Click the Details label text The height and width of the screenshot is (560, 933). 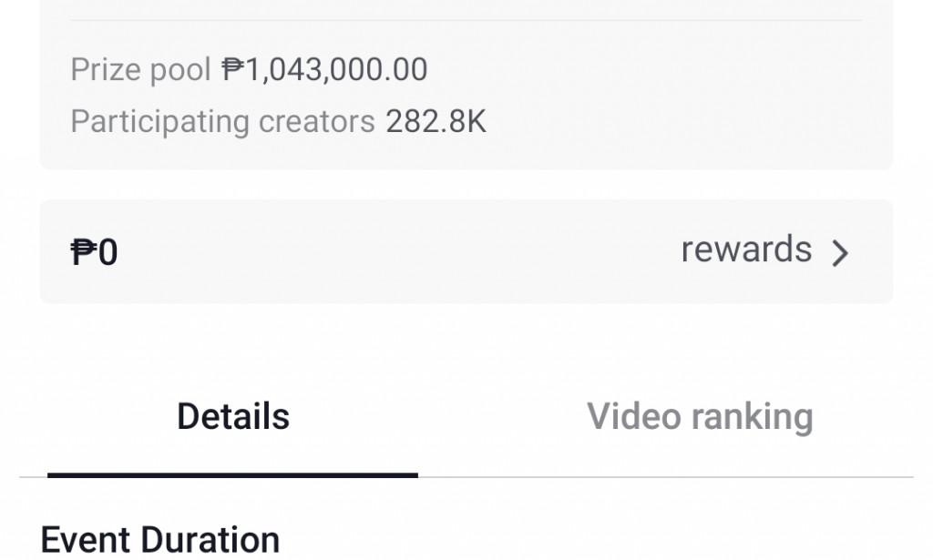tap(232, 416)
